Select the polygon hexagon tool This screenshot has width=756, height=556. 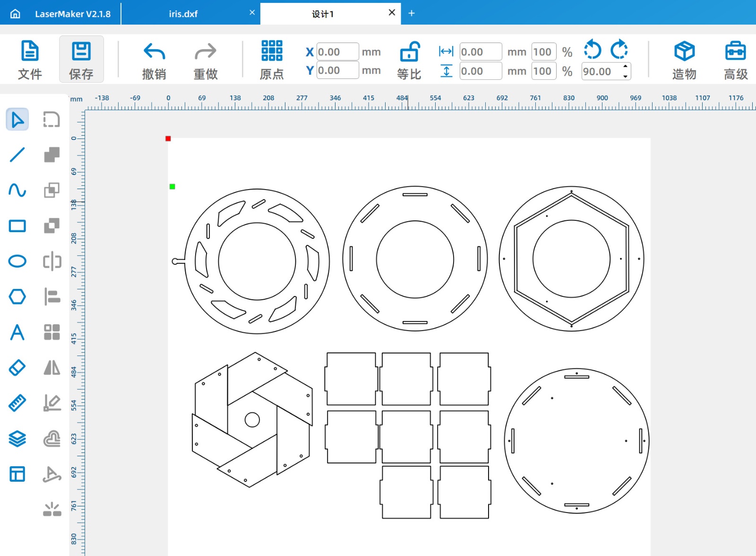point(17,297)
